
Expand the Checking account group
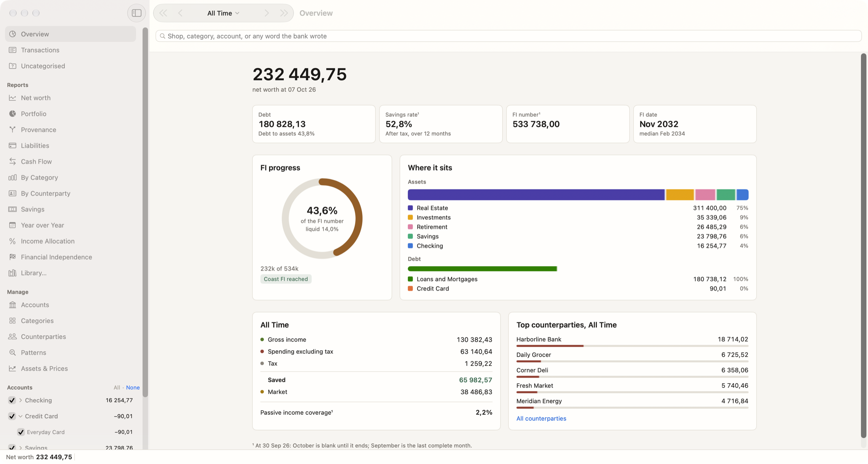click(x=21, y=400)
